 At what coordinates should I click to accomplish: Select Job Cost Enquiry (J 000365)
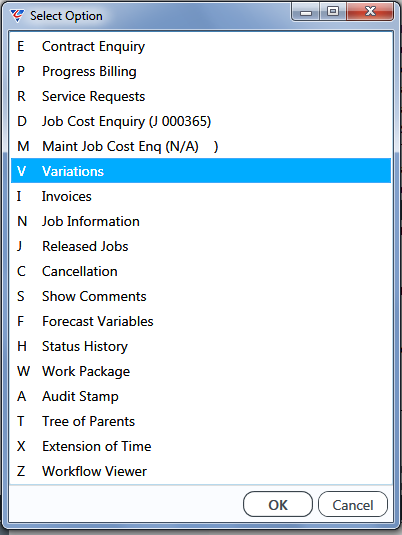coord(201,121)
